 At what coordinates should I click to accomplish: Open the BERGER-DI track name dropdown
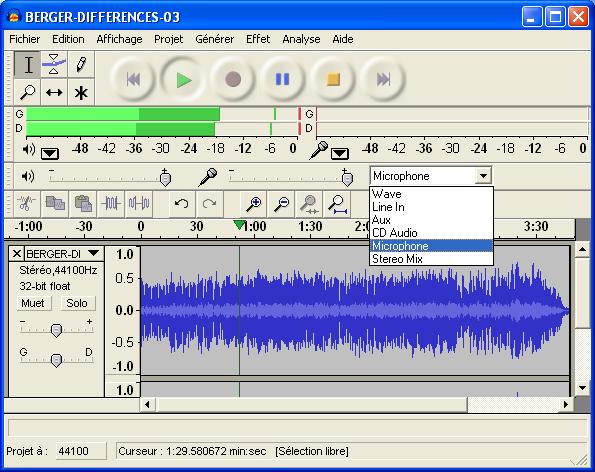coord(93,253)
